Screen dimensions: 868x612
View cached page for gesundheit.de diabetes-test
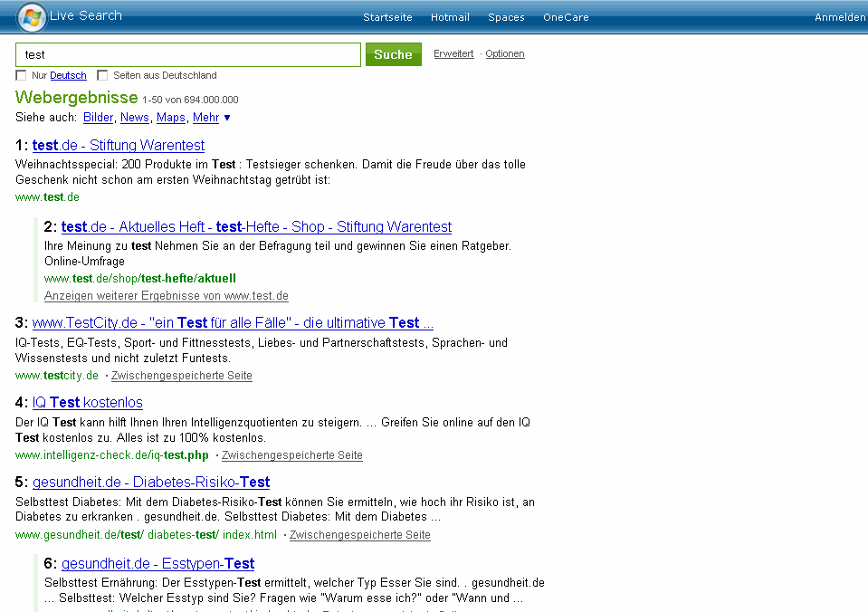pos(360,535)
